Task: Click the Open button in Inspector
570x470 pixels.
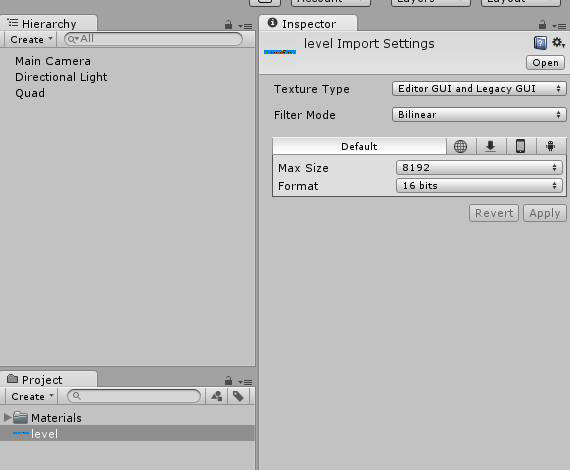Action: coord(545,63)
